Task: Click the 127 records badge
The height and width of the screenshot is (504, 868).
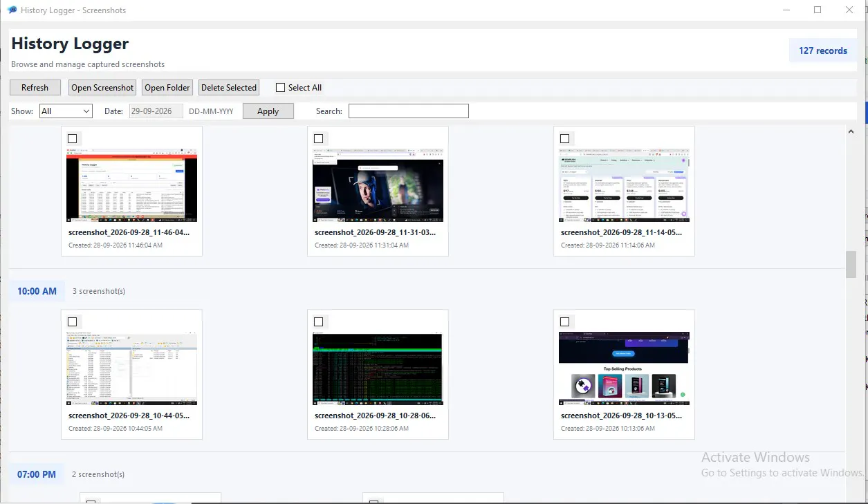Action: click(823, 50)
